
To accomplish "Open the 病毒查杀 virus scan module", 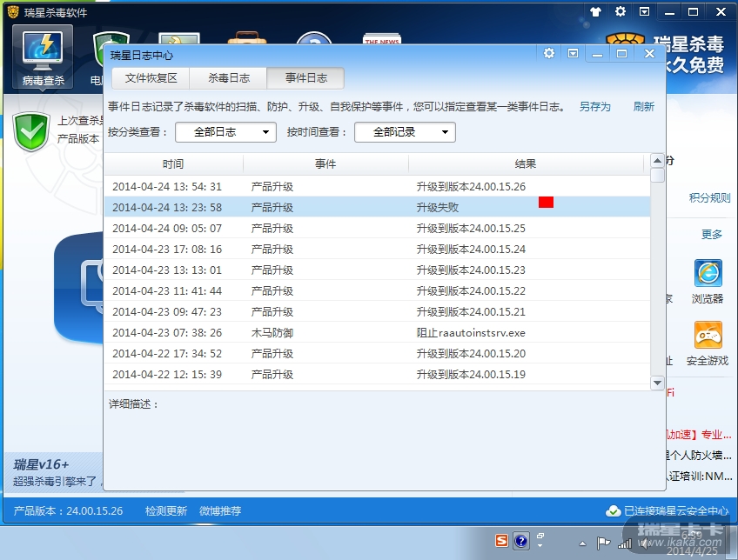I will pos(43,57).
